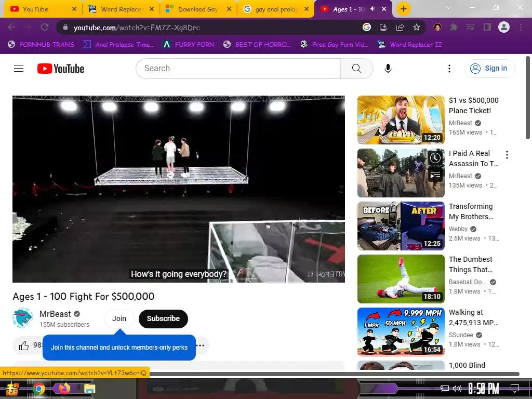Open the tab search dropdown chevron
Viewport: 532px width, 399px height.
click(x=448, y=7)
